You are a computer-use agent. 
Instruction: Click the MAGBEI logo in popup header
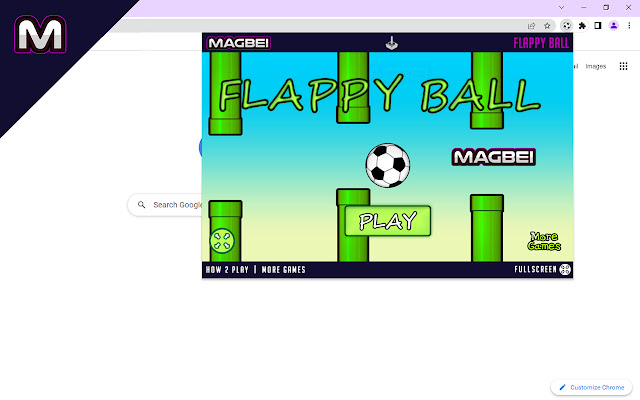239,43
